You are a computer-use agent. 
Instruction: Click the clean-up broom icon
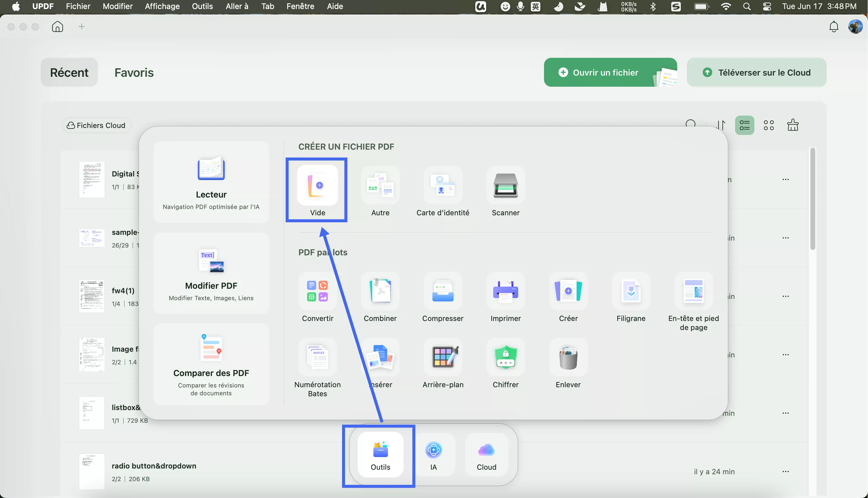pos(793,125)
